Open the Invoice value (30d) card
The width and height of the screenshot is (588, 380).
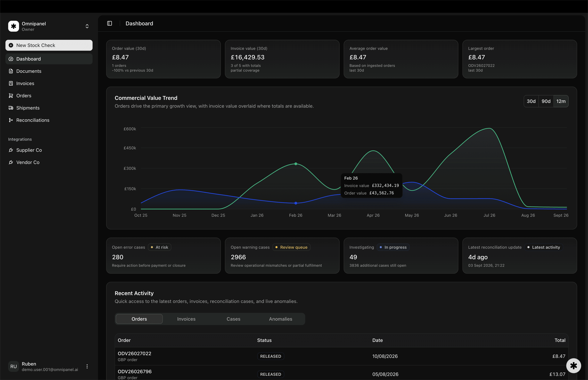coord(282,59)
